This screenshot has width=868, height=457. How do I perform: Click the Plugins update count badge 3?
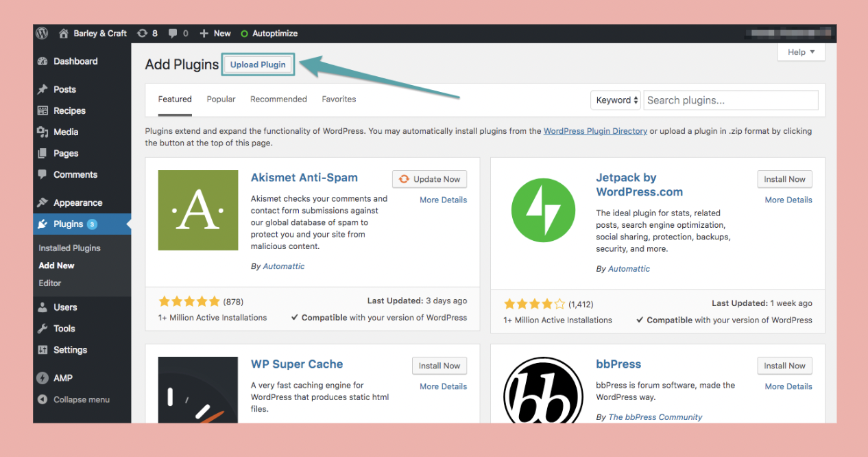92,224
